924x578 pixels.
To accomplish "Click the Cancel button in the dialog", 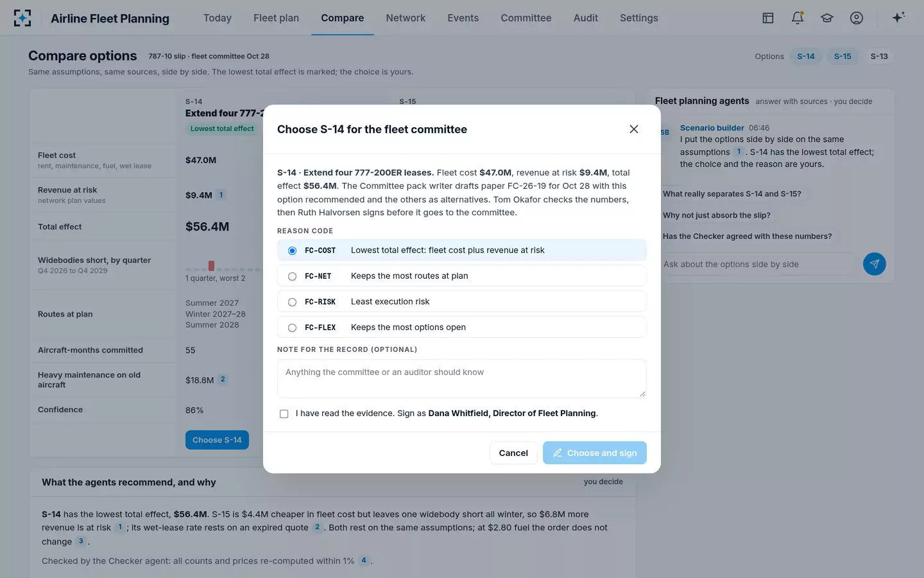I will tap(513, 453).
